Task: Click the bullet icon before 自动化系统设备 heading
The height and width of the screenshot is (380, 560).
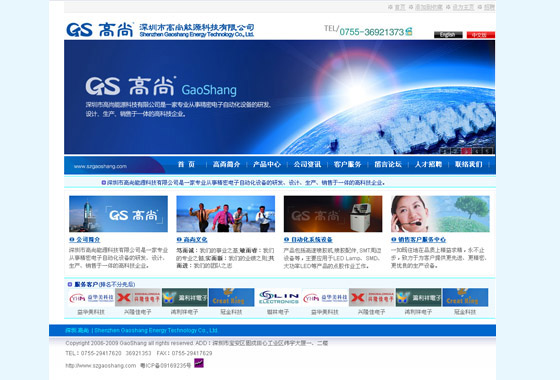Action: pos(286,239)
